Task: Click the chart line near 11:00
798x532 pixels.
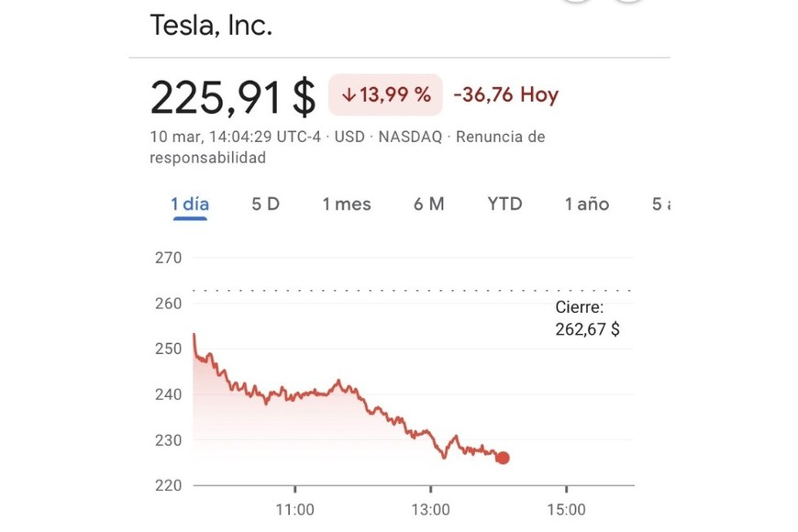Action: pos(294,396)
